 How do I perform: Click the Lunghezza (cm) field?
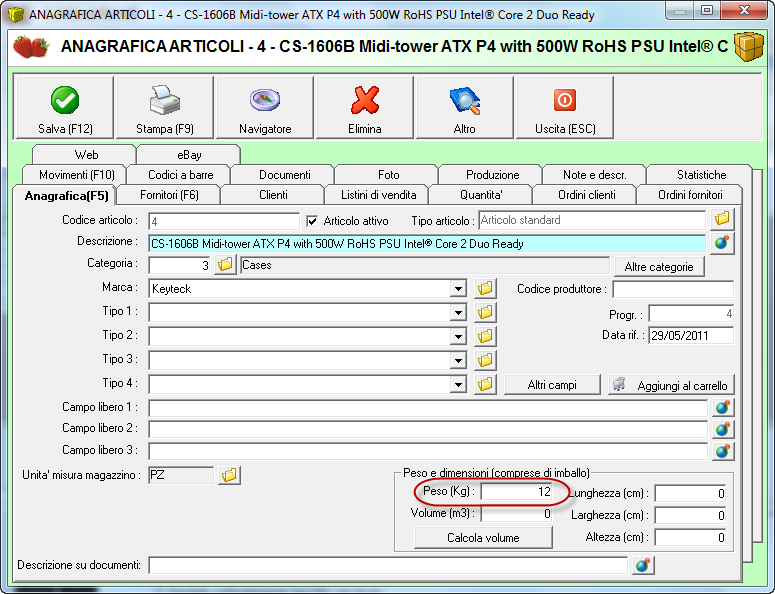tap(690, 493)
